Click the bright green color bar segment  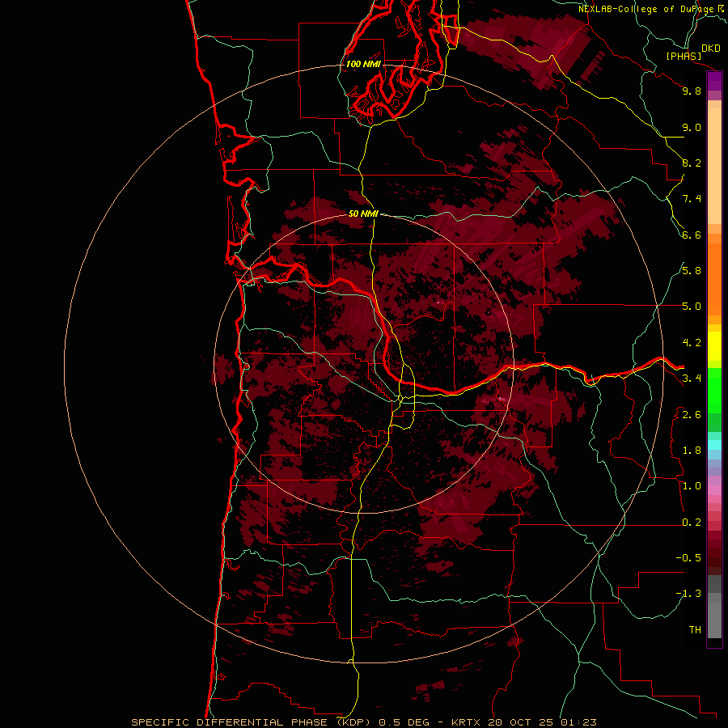pyautogui.click(x=714, y=391)
